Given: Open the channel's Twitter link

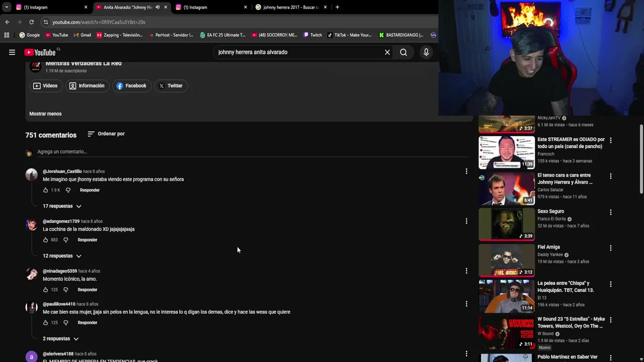Looking at the screenshot, I should (171, 86).
